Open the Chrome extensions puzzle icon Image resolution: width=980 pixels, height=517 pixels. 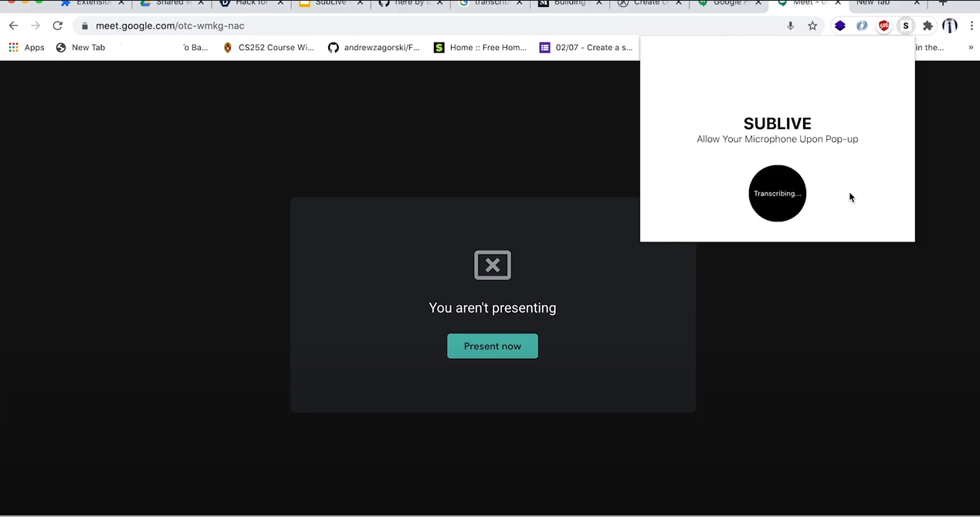tap(927, 26)
